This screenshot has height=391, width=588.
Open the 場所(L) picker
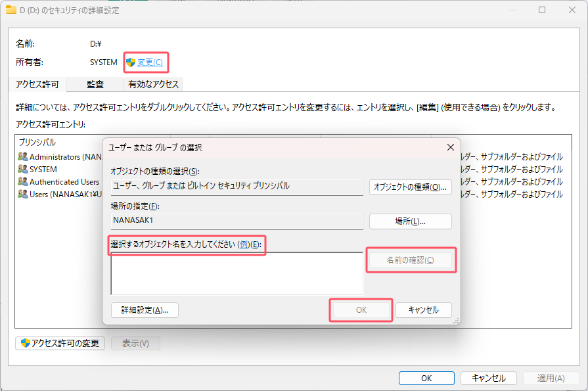411,221
